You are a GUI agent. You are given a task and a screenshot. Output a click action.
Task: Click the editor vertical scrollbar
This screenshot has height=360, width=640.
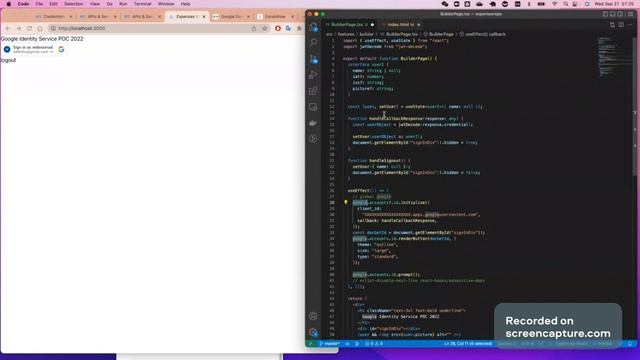point(635,106)
